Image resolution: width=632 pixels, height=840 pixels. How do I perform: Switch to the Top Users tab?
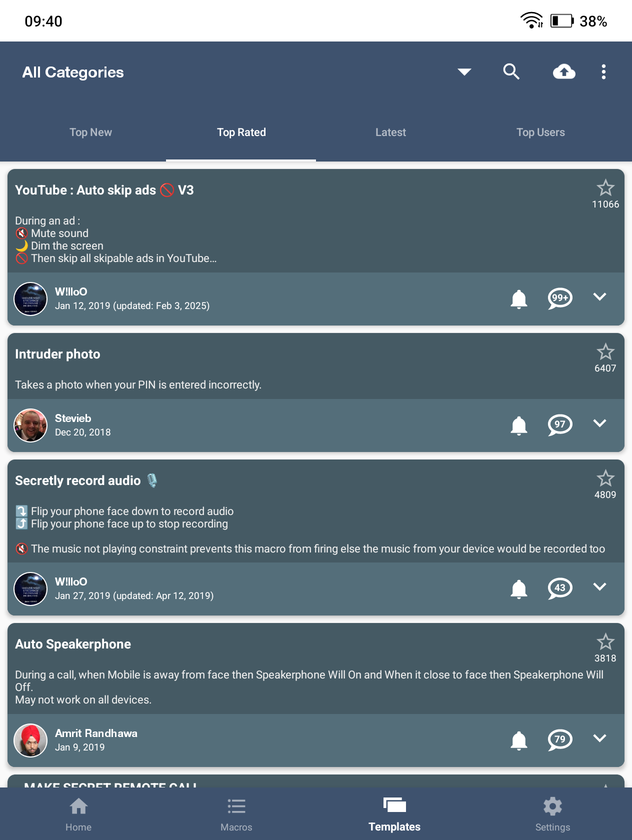point(540,132)
